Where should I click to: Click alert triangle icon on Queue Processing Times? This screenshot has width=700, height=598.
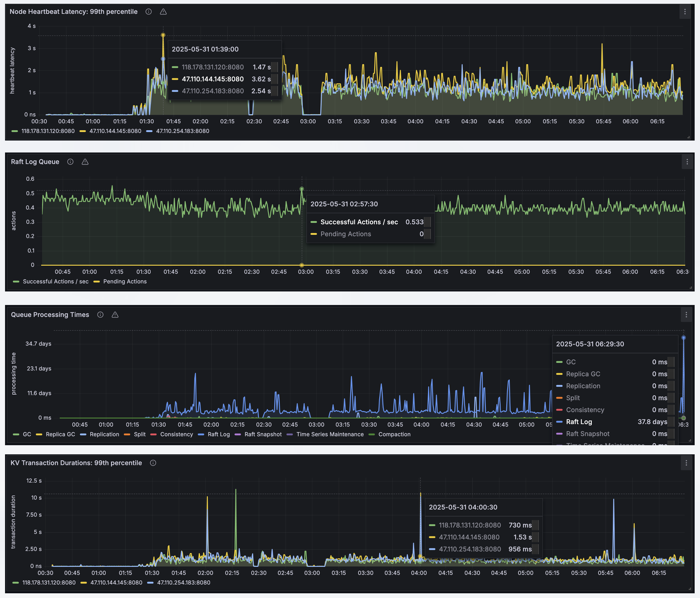(x=115, y=314)
